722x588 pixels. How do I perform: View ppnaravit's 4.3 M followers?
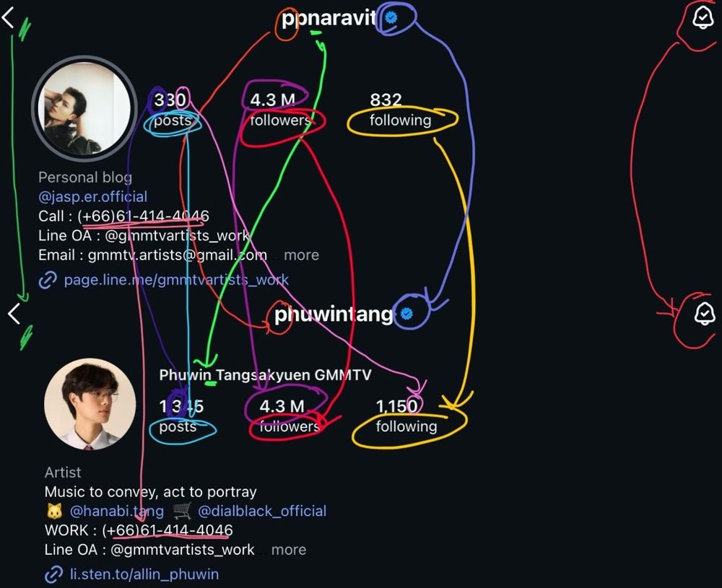(280, 110)
